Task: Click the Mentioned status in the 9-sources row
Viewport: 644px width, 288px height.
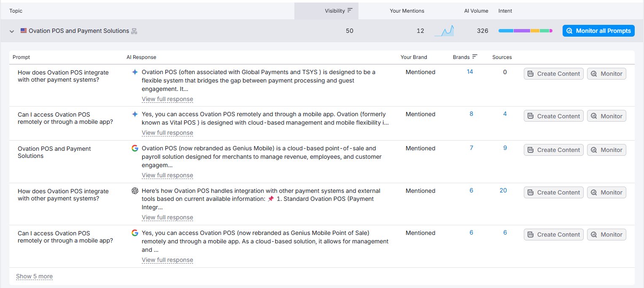Action: (x=420, y=148)
